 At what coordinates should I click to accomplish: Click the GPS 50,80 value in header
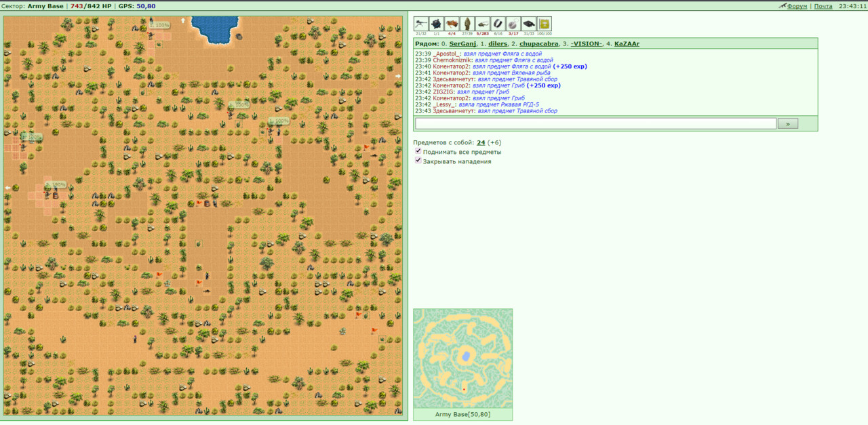(x=146, y=6)
